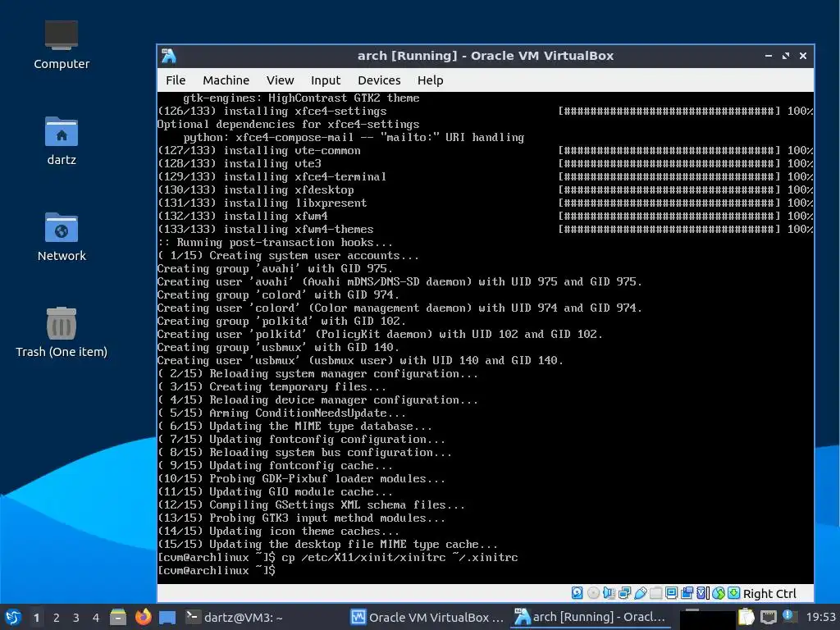Switch to workspace 1
The image size is (840, 630).
coord(36,618)
